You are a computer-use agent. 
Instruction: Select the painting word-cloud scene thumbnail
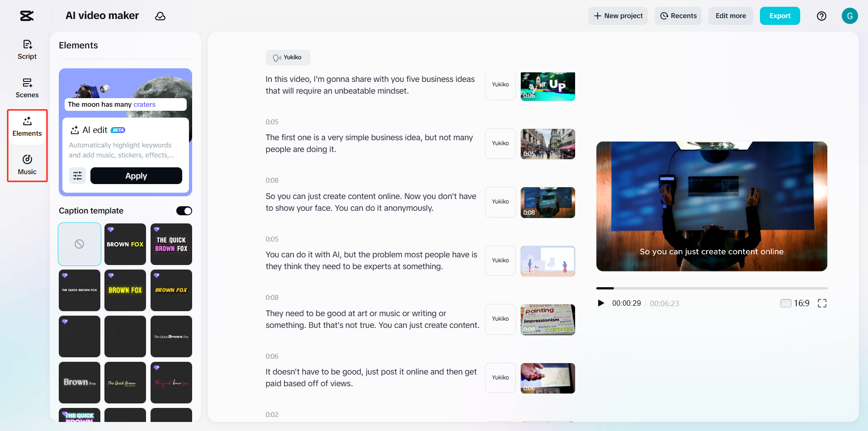pos(547,319)
